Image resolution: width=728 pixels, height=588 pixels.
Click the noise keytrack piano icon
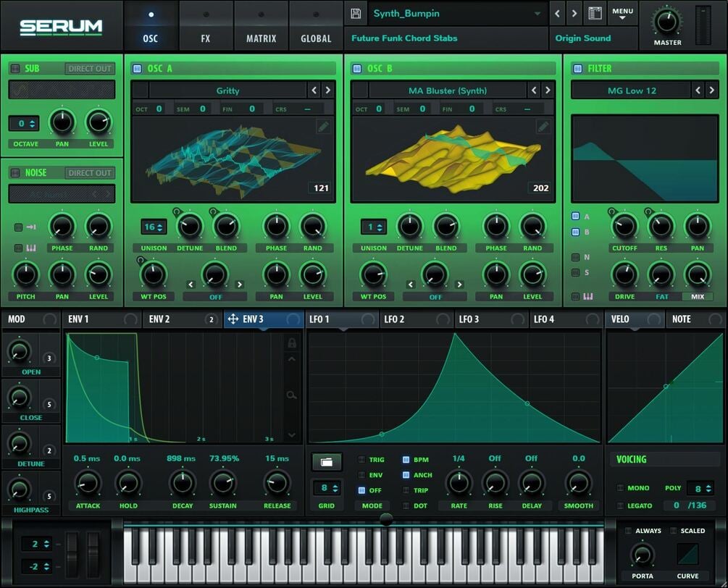coord(31,248)
